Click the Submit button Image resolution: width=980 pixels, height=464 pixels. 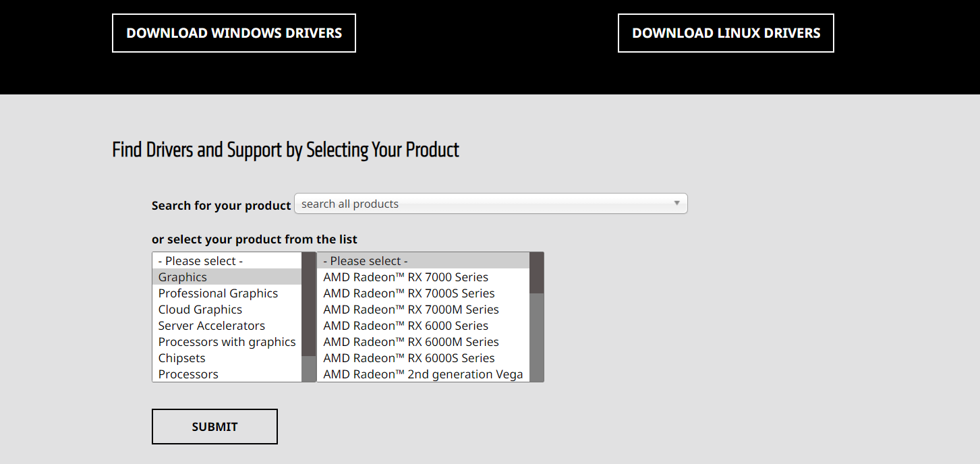(x=214, y=426)
